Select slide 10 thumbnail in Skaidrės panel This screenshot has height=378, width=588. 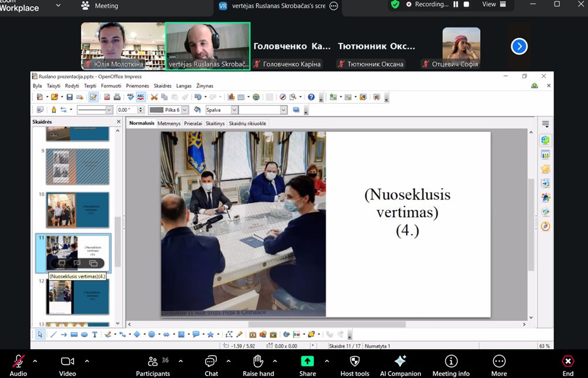(77, 210)
